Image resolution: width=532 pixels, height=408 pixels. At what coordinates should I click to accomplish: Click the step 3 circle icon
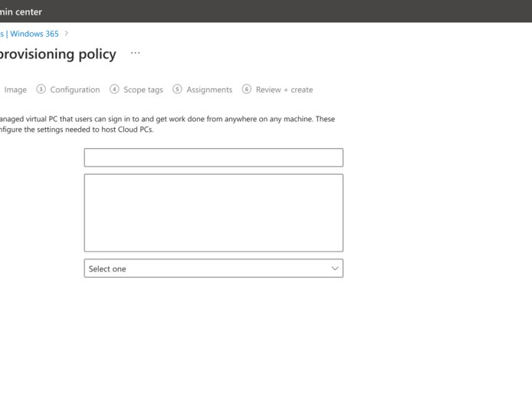click(41, 89)
